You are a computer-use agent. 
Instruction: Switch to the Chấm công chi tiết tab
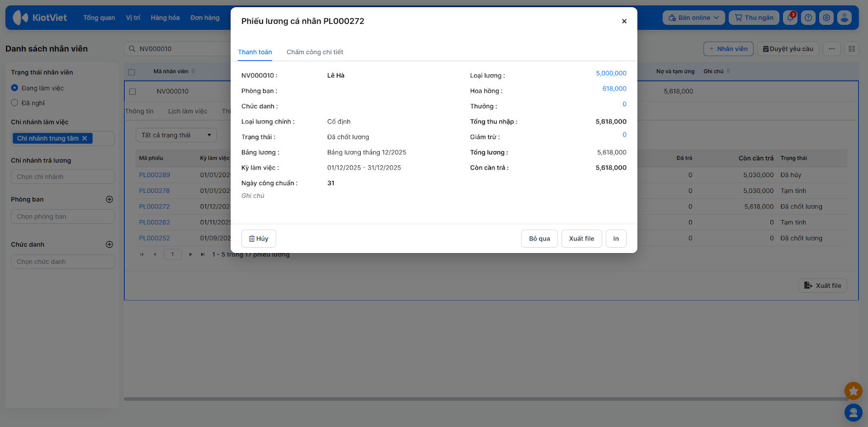(315, 52)
